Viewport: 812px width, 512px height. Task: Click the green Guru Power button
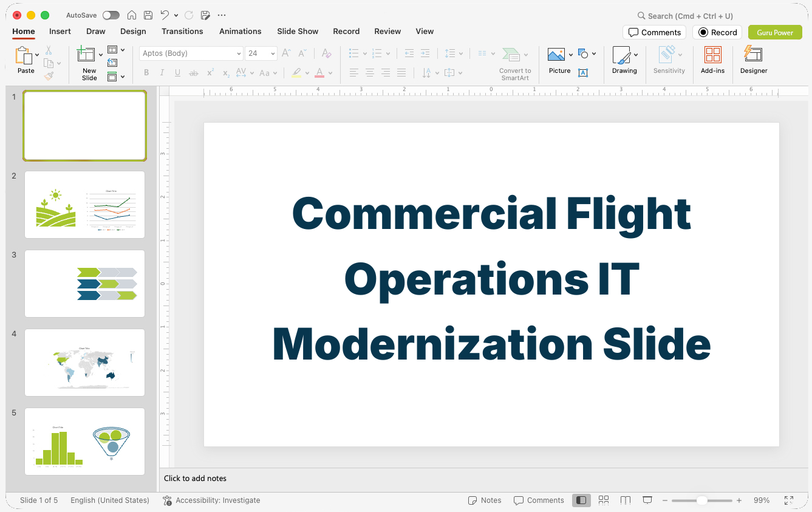775,32
